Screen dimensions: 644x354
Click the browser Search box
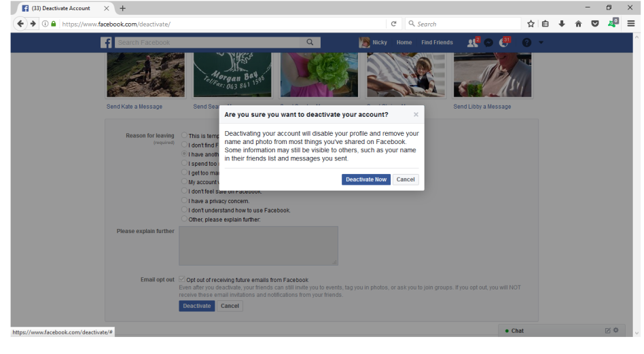[x=463, y=24]
